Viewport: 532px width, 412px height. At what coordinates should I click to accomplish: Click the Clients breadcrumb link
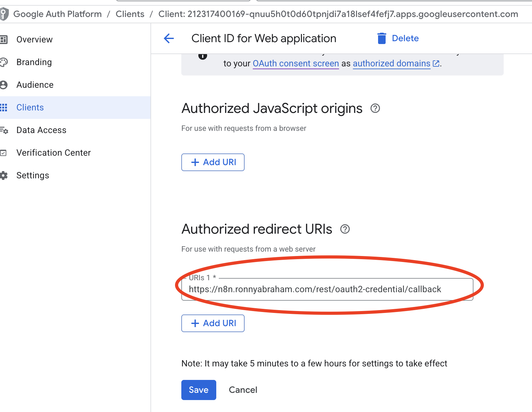click(x=130, y=14)
